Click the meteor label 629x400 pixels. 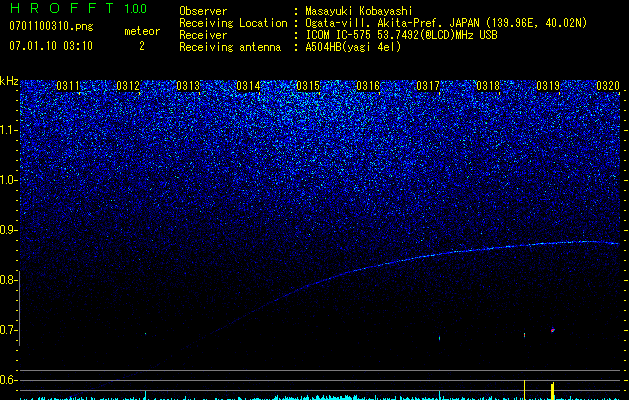(x=142, y=31)
